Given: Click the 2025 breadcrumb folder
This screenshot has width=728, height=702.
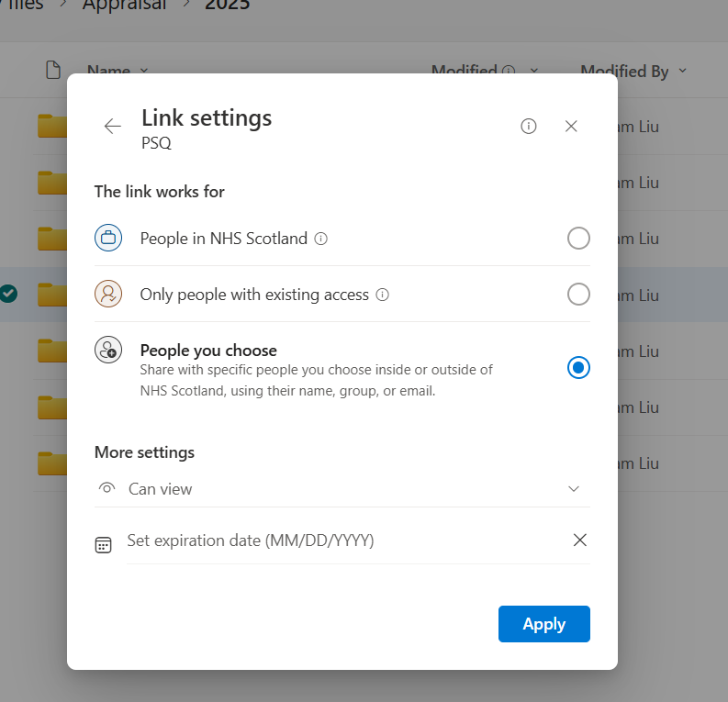Looking at the screenshot, I should pyautogui.click(x=227, y=6).
